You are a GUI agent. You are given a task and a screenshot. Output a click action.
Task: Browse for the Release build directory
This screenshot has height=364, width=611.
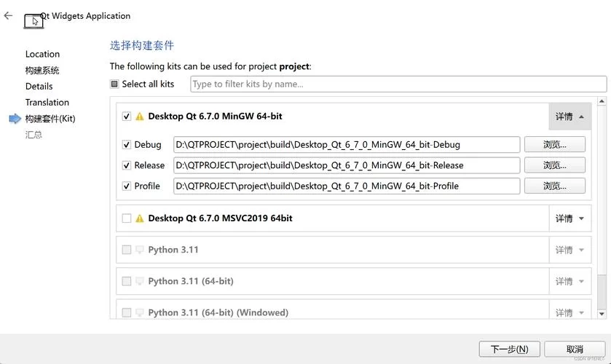(x=554, y=165)
